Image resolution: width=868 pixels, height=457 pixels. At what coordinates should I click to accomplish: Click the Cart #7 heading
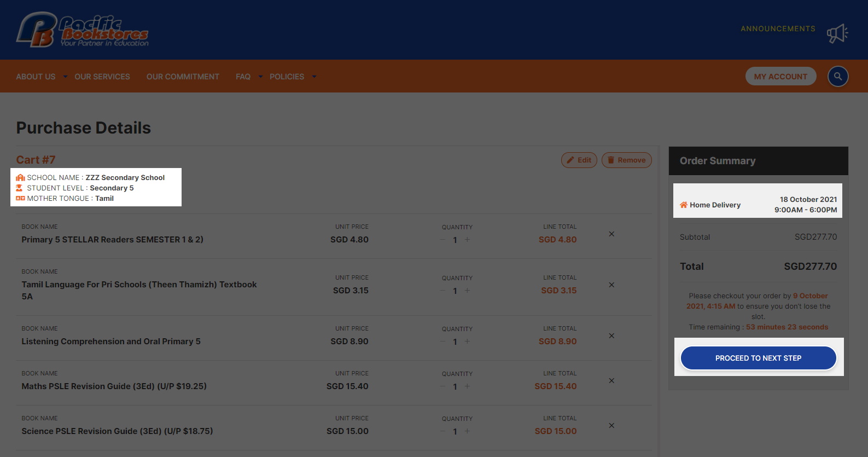tap(36, 160)
